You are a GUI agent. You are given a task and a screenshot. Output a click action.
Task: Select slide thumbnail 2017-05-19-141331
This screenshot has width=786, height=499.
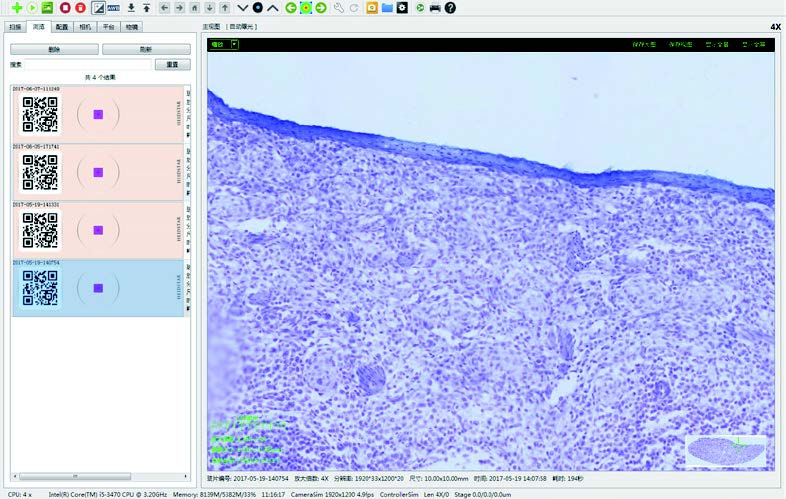pos(97,230)
